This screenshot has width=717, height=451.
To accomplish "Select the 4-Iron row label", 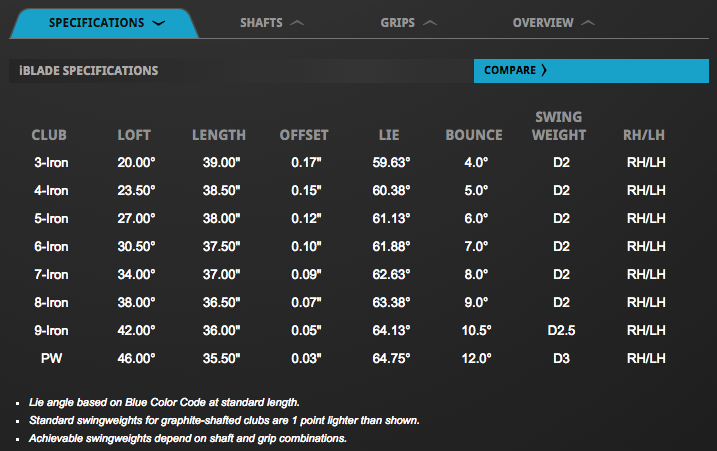I will tap(51, 190).
